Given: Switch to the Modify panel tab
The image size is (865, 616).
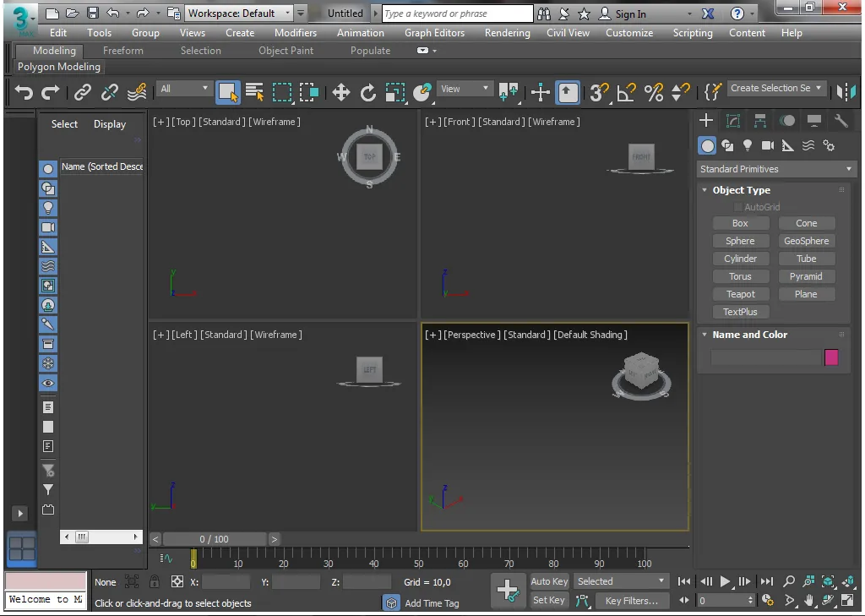Looking at the screenshot, I should click(x=732, y=121).
